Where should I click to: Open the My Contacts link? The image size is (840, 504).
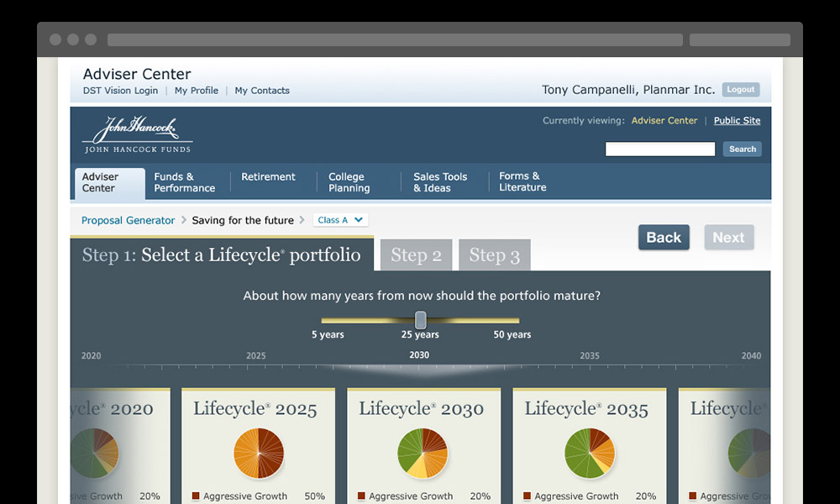tap(262, 91)
